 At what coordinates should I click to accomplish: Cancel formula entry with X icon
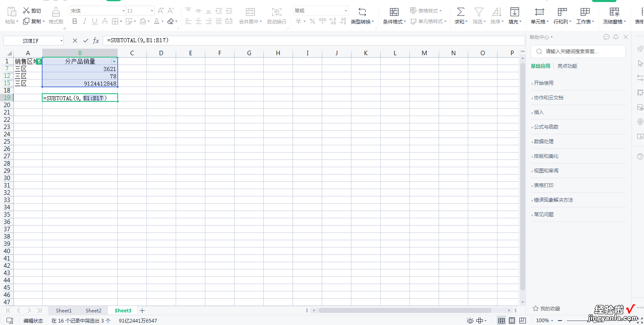pyautogui.click(x=75, y=41)
